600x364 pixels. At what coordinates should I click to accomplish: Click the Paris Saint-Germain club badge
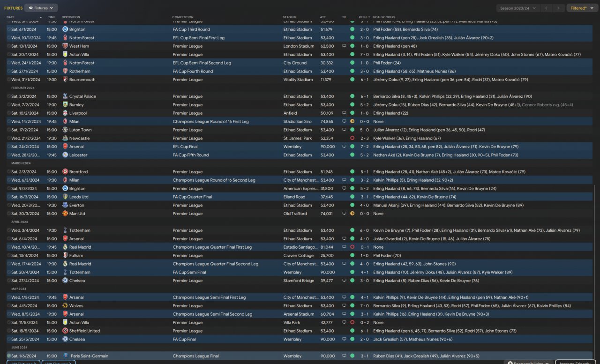point(65,356)
